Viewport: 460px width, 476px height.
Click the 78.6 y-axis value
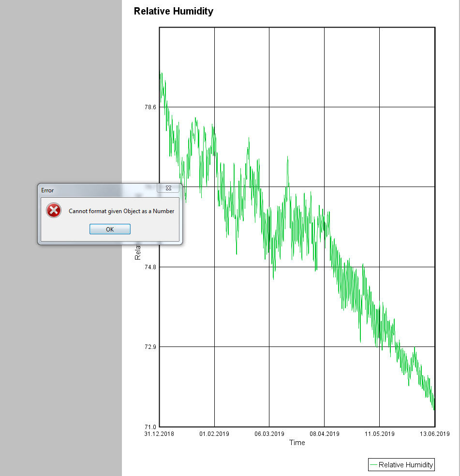150,107
